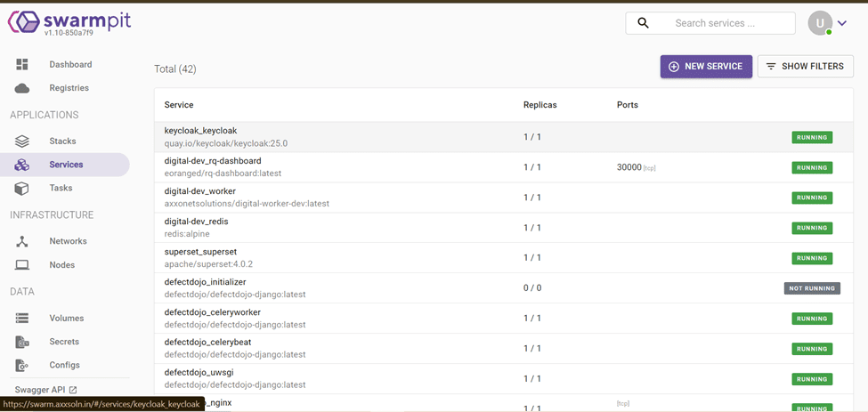Screen dimensions: 868x412
Task: Go to Services in the sidebar
Action: (x=66, y=165)
